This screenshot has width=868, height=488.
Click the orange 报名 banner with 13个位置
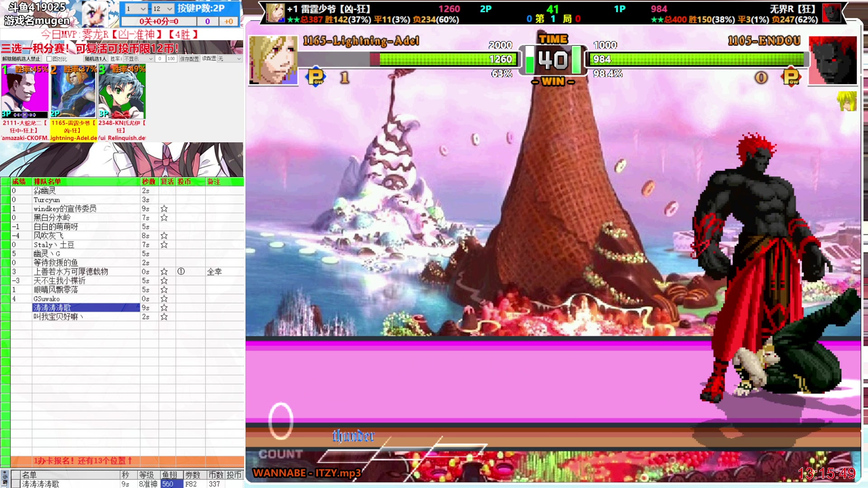pos(127,460)
